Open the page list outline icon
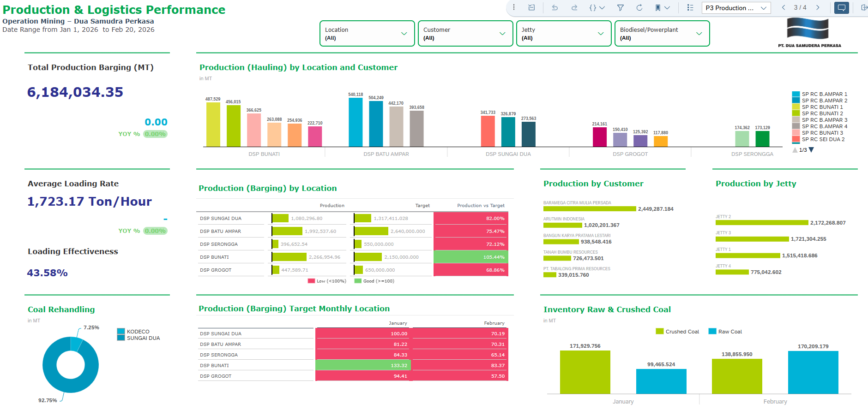This screenshot has height=410, width=868. pos(690,7)
